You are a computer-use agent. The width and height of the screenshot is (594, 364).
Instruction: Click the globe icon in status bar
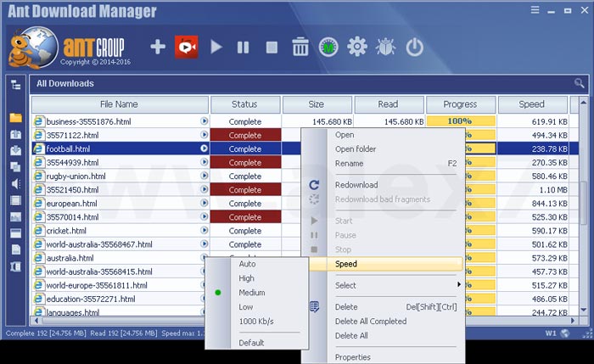565,333
